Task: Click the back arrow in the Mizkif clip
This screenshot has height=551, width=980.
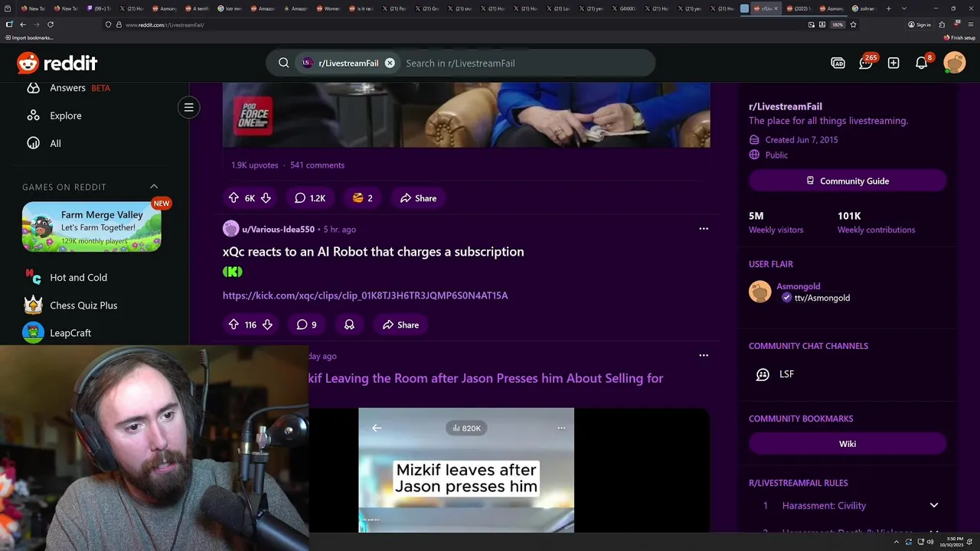Action: point(377,428)
